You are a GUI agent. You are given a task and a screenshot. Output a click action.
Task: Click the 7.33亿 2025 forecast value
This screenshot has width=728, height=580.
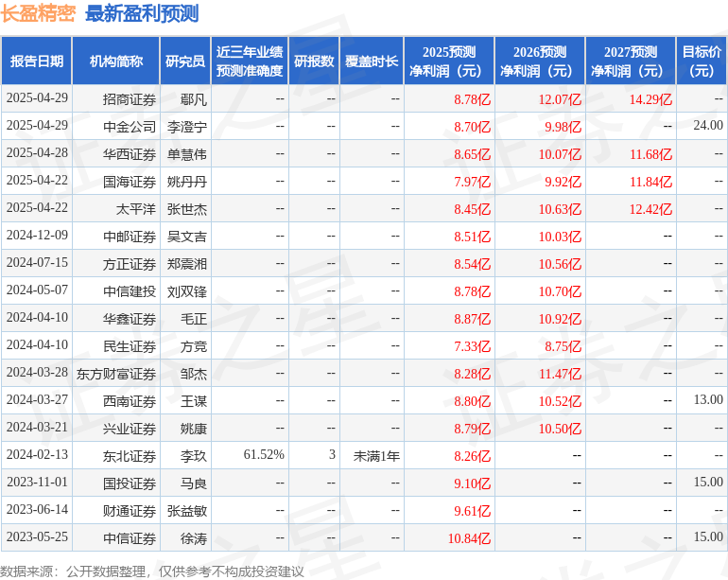click(472, 346)
